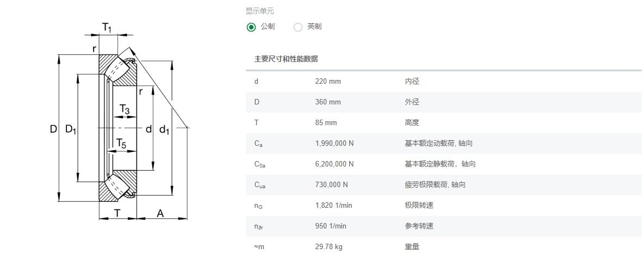Click the 360 mm outer diameter value
The width and height of the screenshot is (644, 272).
pyautogui.click(x=328, y=102)
